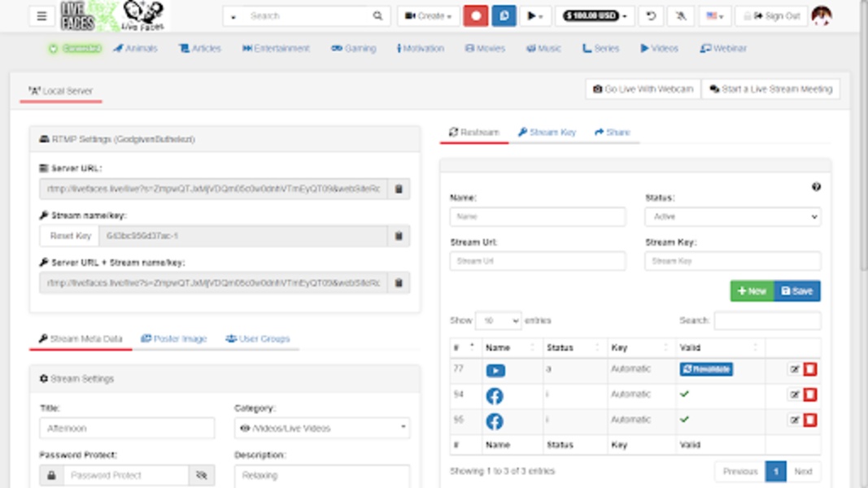Expand the Category dropdown /Videos/Live Videos
The image size is (868, 488).
322,428
